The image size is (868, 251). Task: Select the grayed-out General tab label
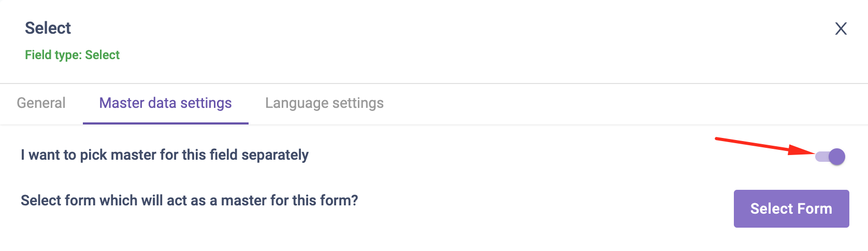point(41,103)
